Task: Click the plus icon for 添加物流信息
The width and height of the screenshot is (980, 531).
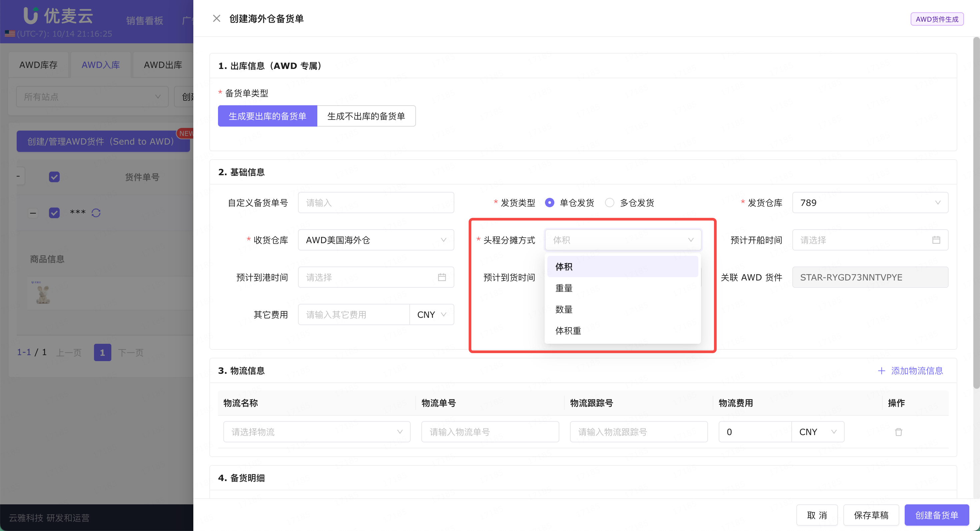Action: click(x=881, y=370)
